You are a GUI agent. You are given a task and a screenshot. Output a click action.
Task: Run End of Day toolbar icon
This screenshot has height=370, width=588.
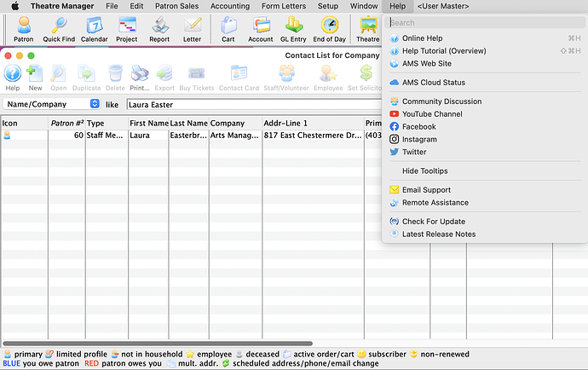(330, 29)
